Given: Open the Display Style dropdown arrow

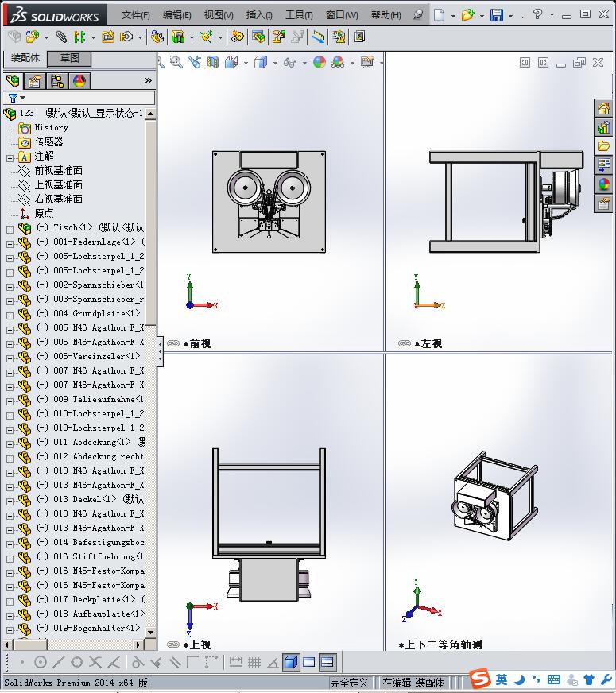Looking at the screenshot, I should click(x=275, y=64).
